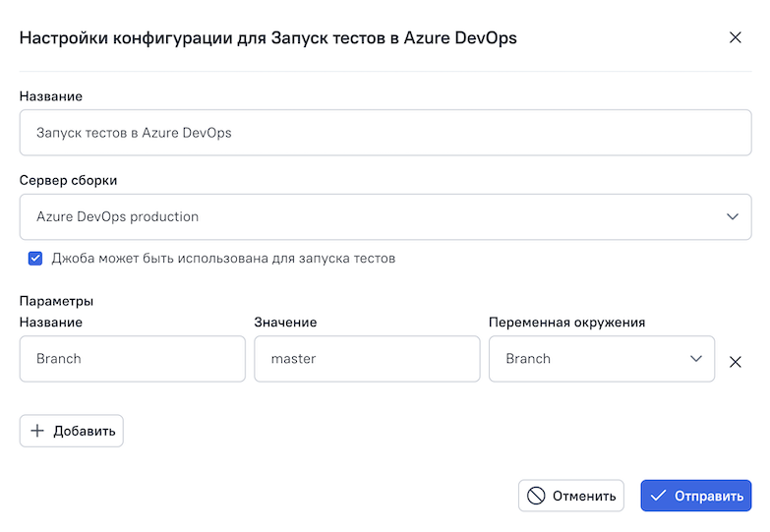
Task: Remove the Branch parameter row
Action: [x=735, y=361]
